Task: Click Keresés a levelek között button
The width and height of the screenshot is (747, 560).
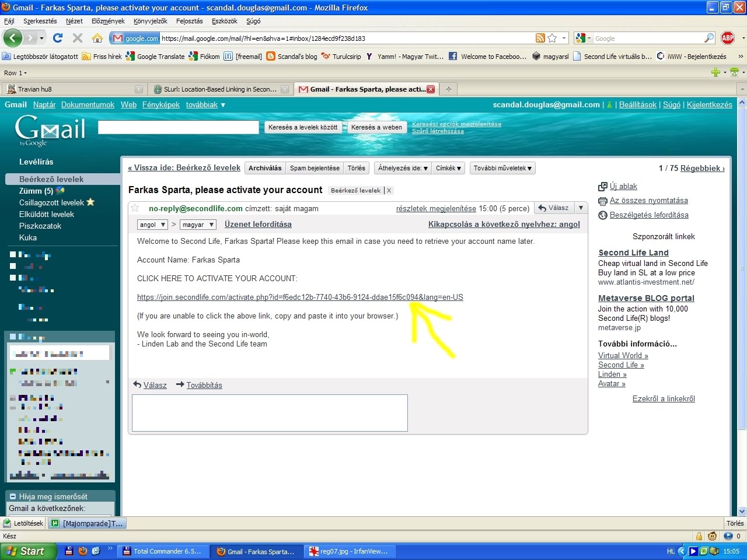Action: point(303,127)
